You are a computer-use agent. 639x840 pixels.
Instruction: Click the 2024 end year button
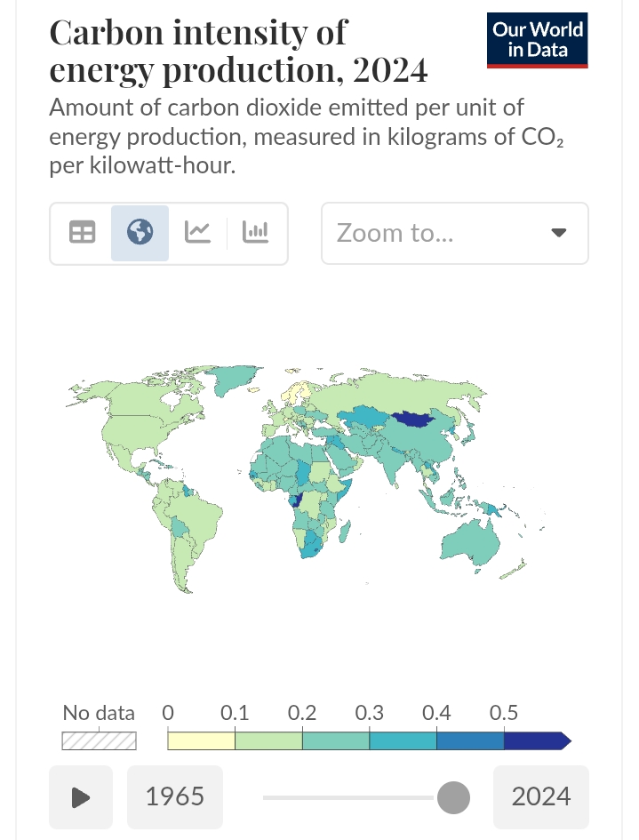click(x=540, y=796)
